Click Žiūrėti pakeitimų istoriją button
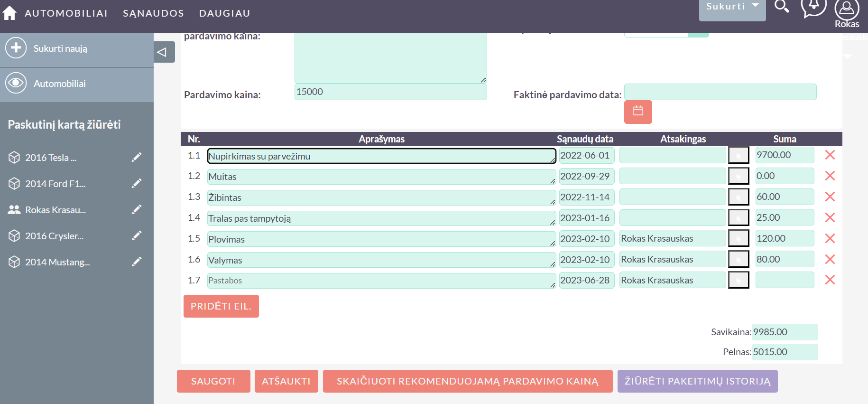The image size is (868, 404). (698, 381)
